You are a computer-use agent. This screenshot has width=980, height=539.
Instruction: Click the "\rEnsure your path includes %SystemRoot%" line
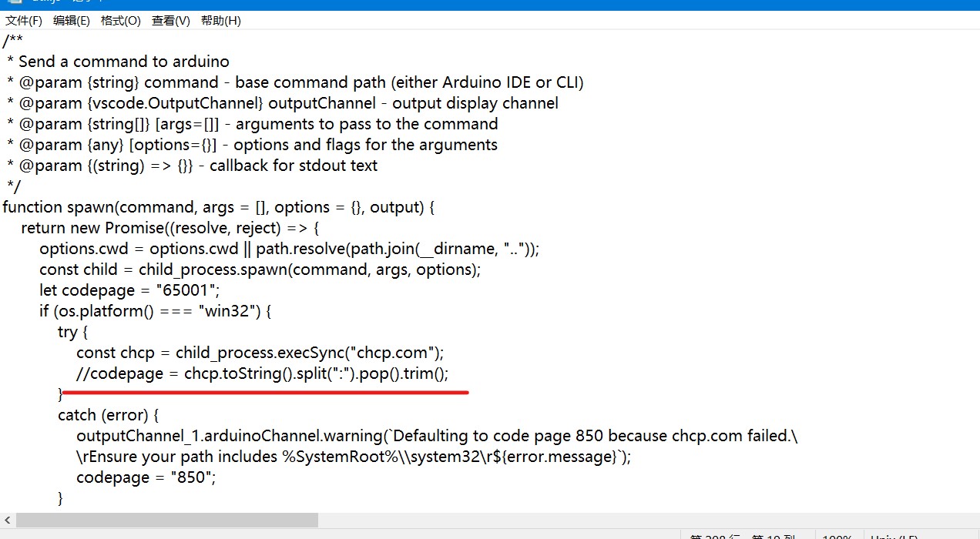tap(354, 457)
